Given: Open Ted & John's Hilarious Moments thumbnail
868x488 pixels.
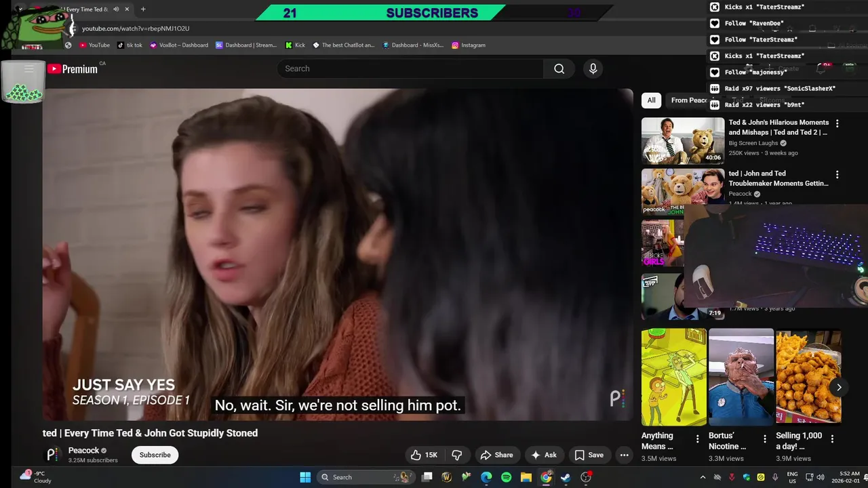Looking at the screenshot, I should 683,141.
